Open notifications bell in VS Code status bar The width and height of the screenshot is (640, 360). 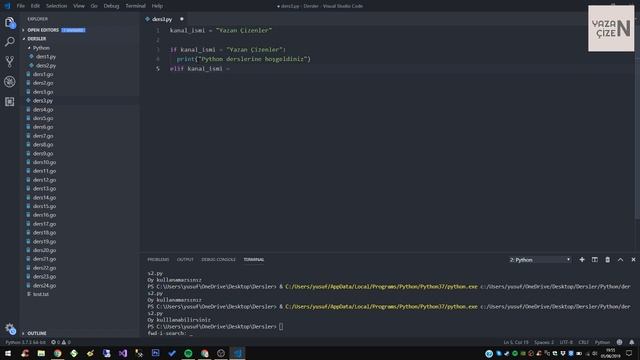631,342
